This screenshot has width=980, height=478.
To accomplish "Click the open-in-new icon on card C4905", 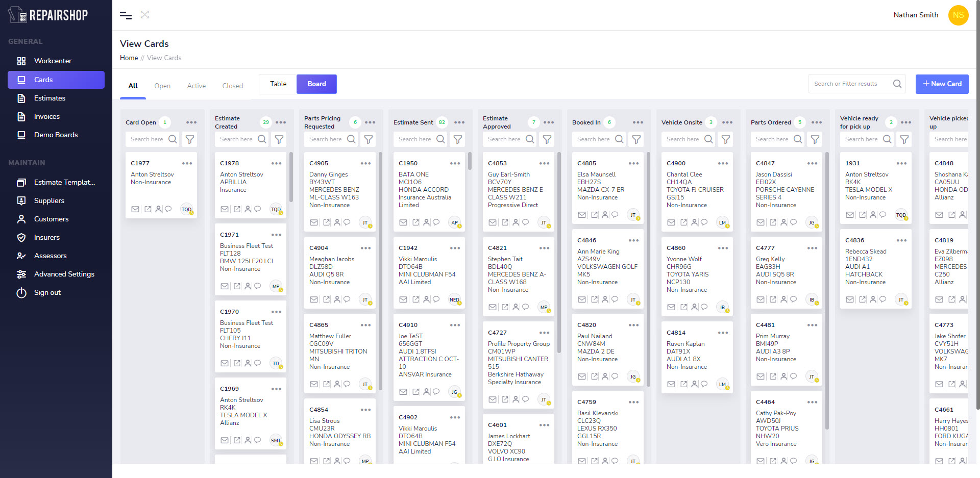I will click(x=327, y=222).
